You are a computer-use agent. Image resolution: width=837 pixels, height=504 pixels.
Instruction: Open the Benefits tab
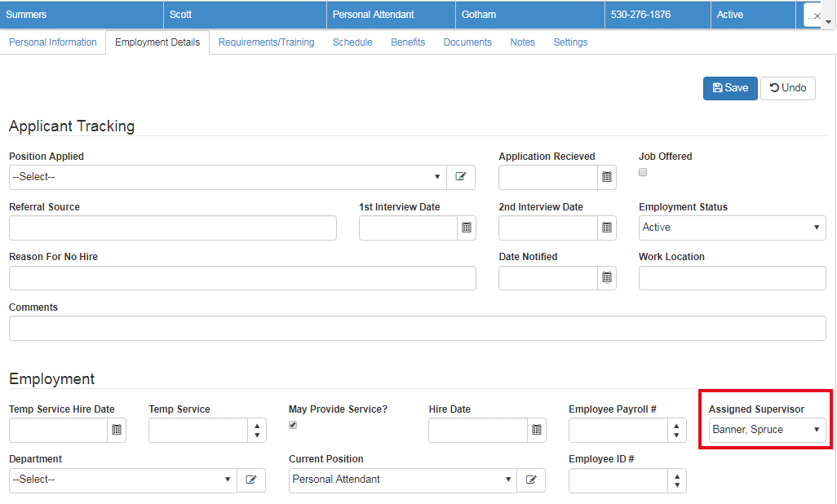[408, 42]
